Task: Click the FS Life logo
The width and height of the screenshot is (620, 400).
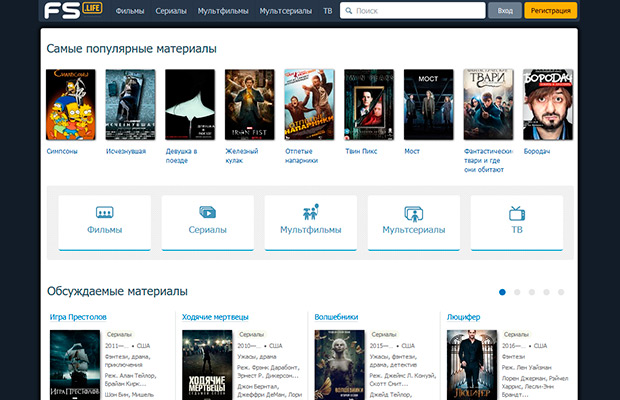Action: (72, 11)
